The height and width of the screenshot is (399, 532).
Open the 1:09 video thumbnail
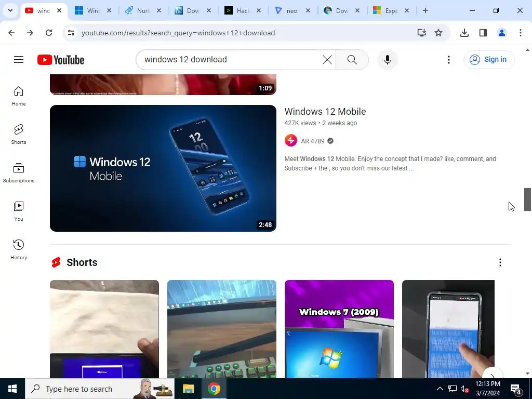click(163, 85)
